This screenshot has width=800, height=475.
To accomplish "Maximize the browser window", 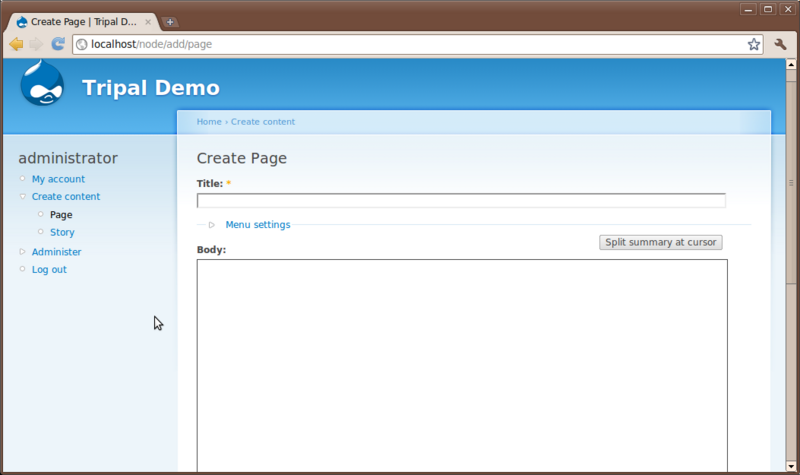I will (768, 9).
